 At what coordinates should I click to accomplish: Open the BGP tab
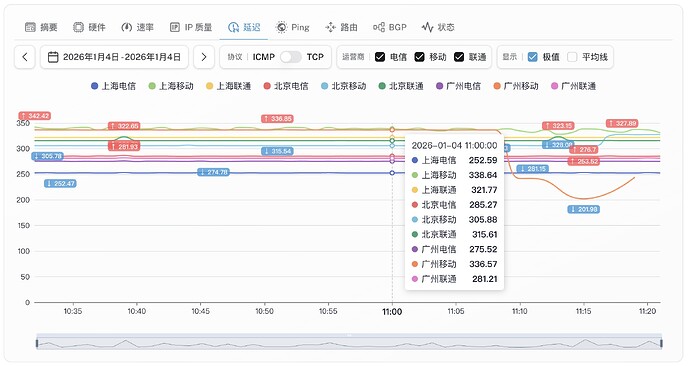pos(390,27)
